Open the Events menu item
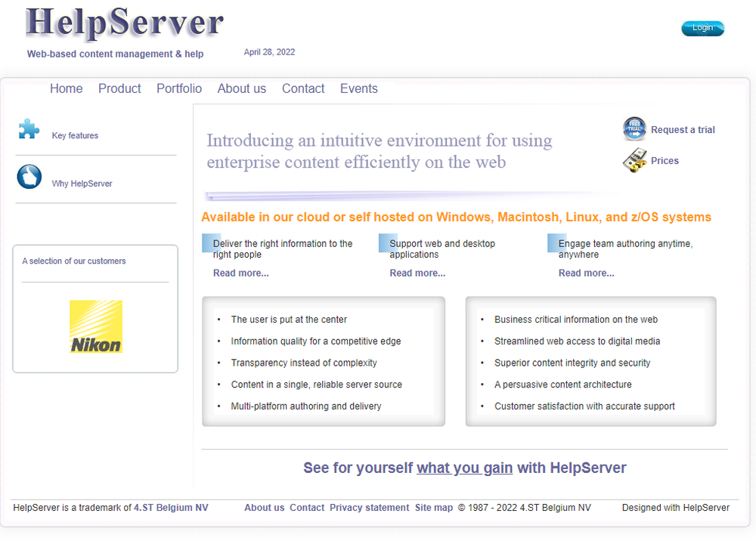The height and width of the screenshot is (541, 756). pyautogui.click(x=358, y=88)
